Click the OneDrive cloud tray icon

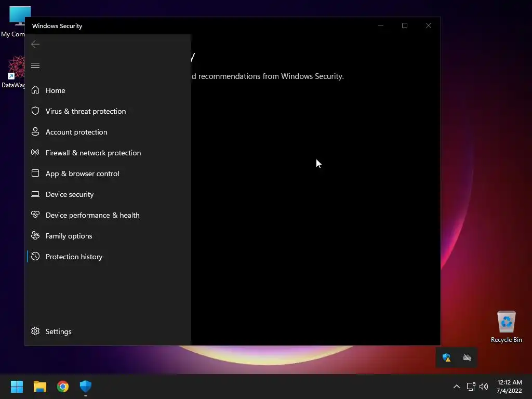pos(467,357)
